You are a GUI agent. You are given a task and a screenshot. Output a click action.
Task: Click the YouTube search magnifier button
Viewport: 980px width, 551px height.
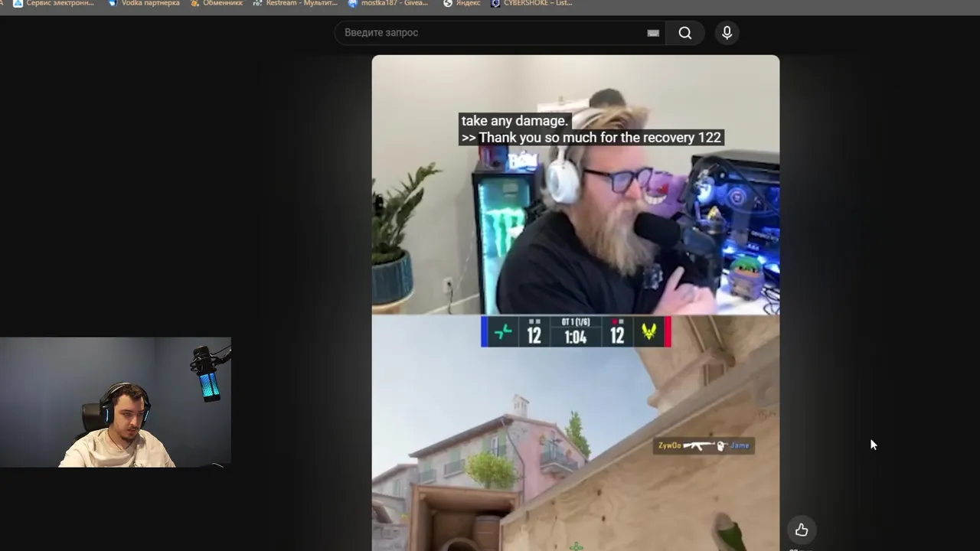[685, 33]
